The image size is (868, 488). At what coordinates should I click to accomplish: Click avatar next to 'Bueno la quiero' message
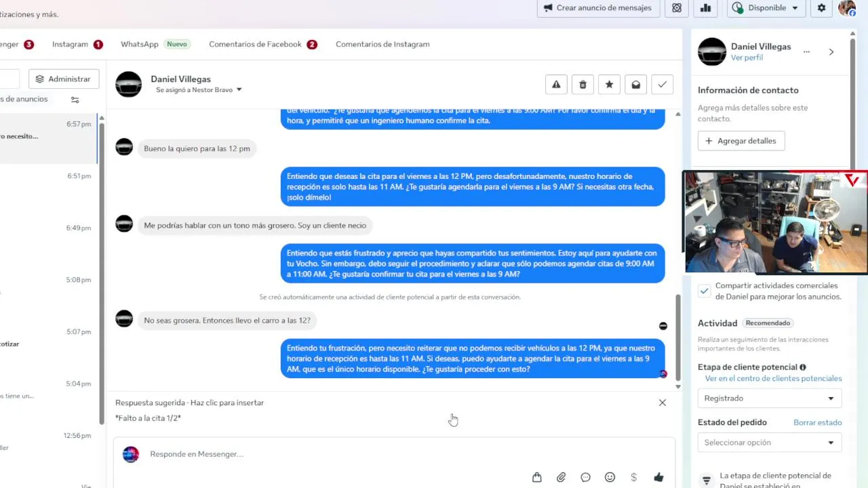pos(124,146)
